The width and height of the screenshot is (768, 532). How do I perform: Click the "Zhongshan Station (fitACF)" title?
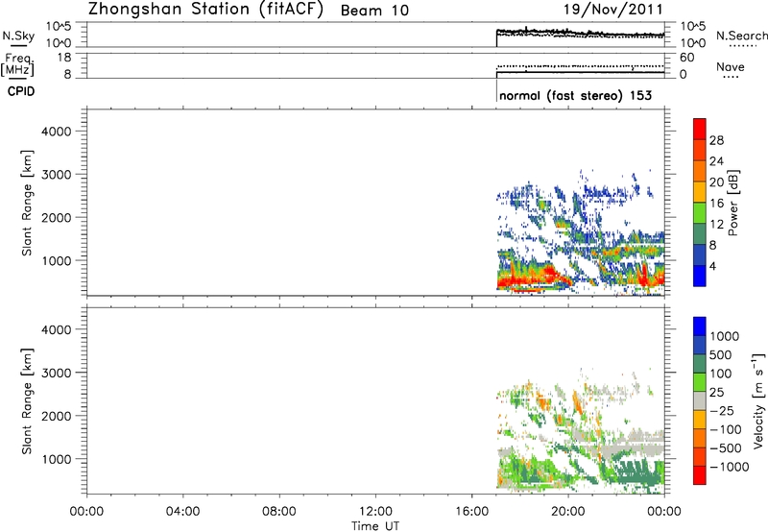coord(205,10)
